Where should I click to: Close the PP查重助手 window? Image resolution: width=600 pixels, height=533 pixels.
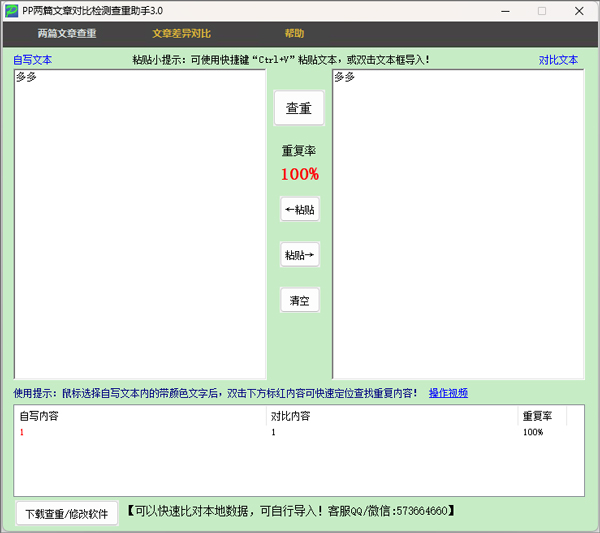(579, 11)
